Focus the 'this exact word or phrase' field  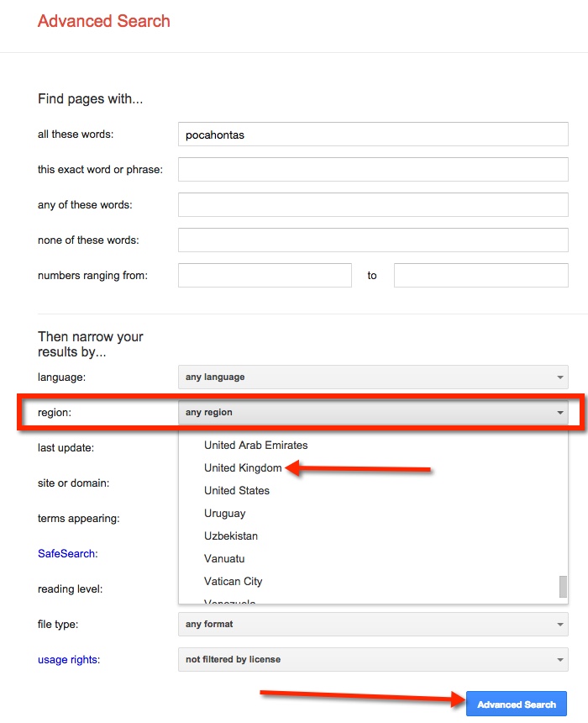[373, 170]
